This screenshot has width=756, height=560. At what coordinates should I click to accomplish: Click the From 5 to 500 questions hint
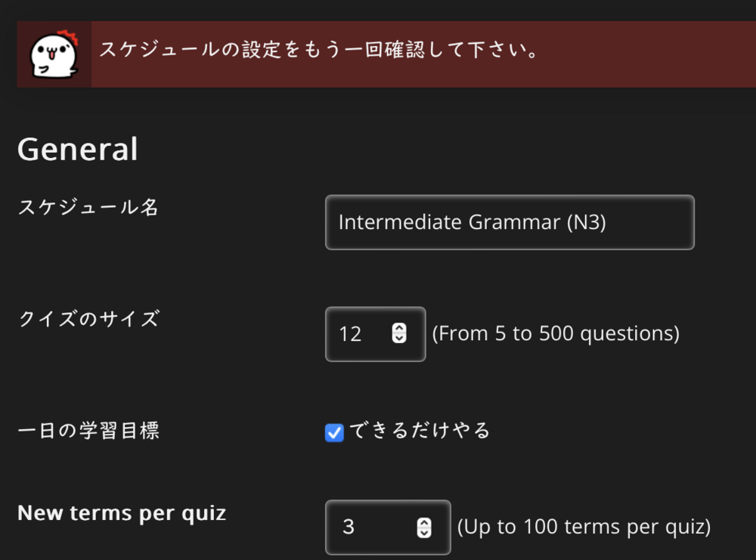pyautogui.click(x=556, y=333)
